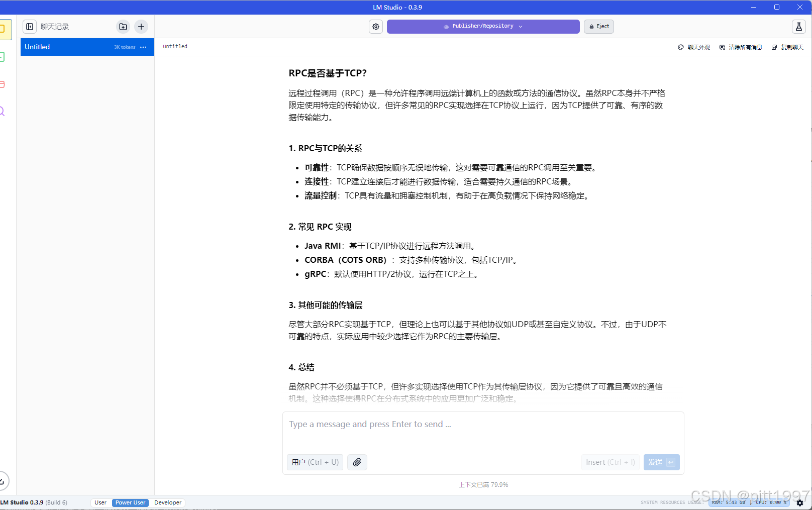Duplicate this chat (复制聊天)

[787, 47]
